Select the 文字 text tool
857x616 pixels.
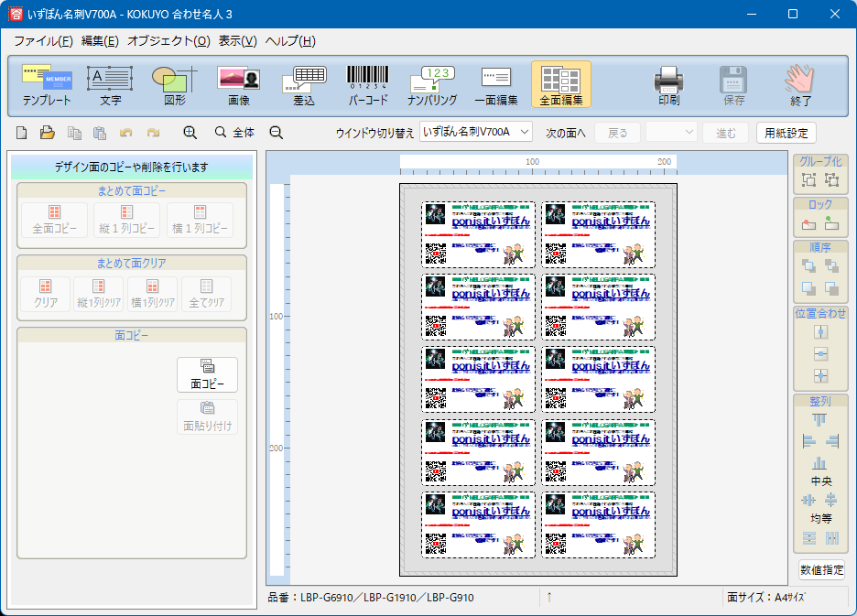[x=110, y=85]
